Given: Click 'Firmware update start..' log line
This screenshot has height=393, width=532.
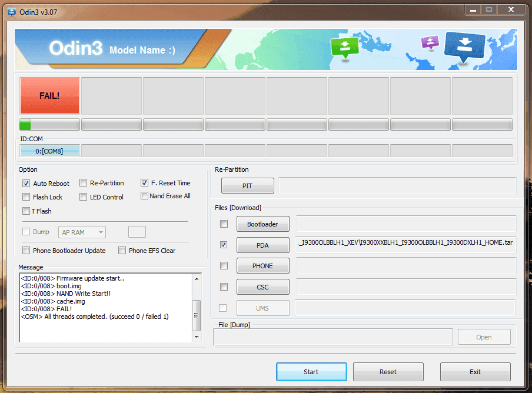Looking at the screenshot, I should pos(72,278).
